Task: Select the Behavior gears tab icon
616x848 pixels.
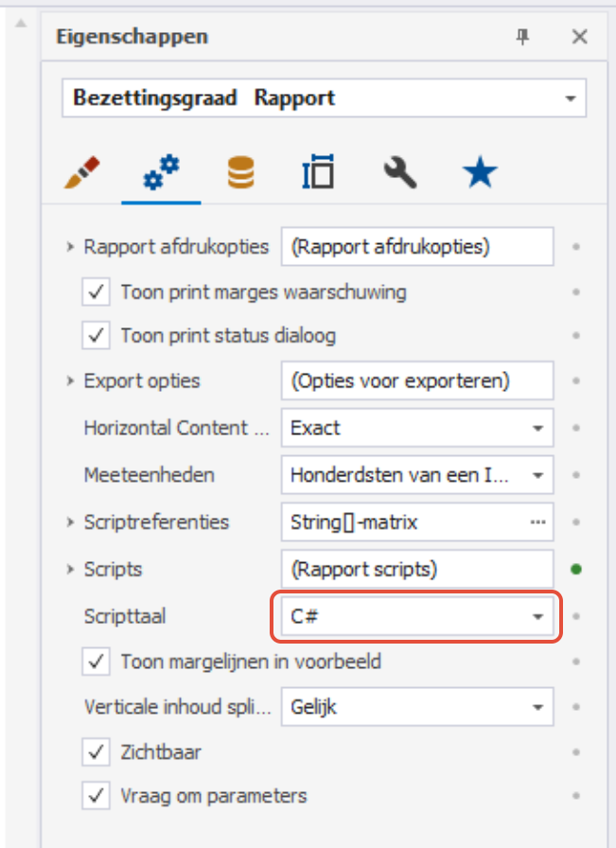Action: [x=161, y=172]
